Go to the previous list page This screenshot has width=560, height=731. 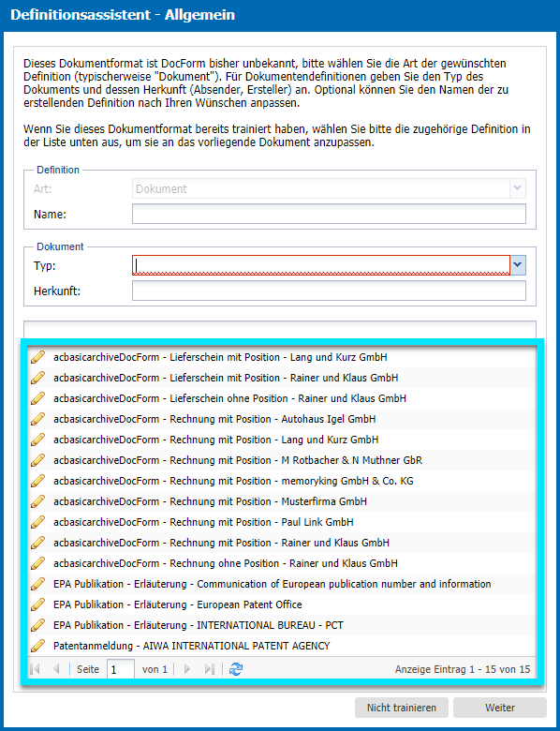(x=56, y=669)
